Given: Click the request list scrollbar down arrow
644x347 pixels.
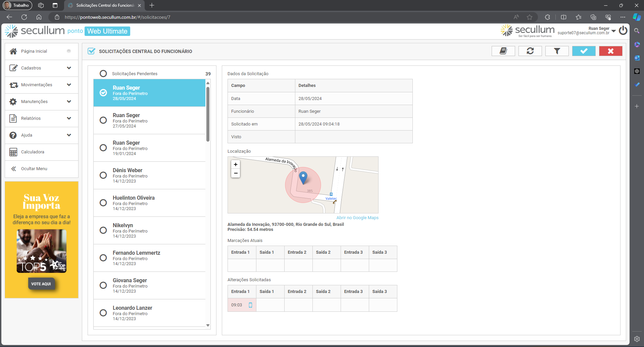Looking at the screenshot, I should (x=208, y=325).
